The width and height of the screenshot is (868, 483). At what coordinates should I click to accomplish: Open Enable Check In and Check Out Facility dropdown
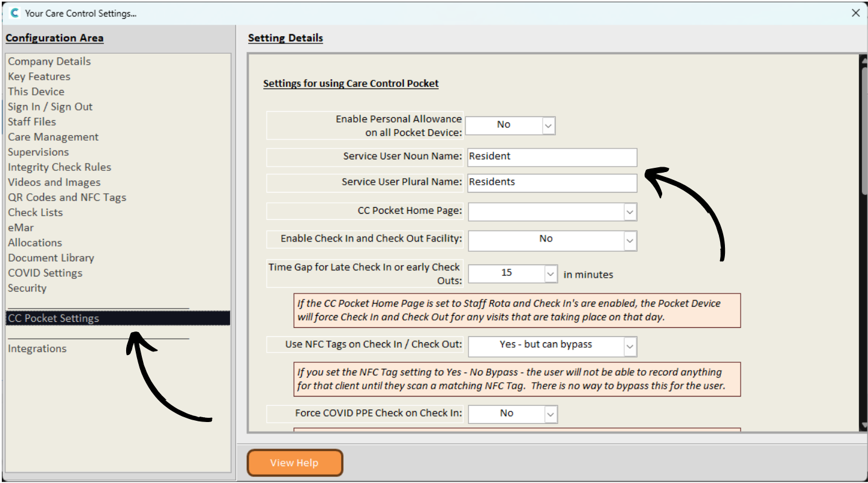(630, 240)
